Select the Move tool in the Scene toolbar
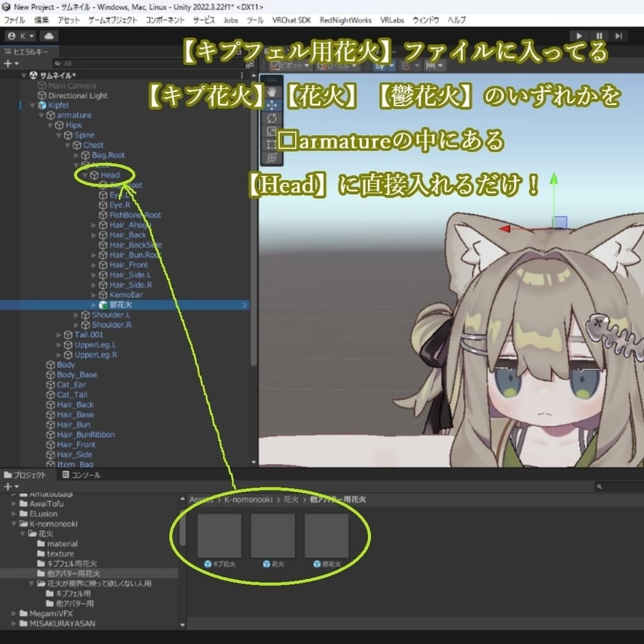The height and width of the screenshot is (644, 644). (x=272, y=105)
